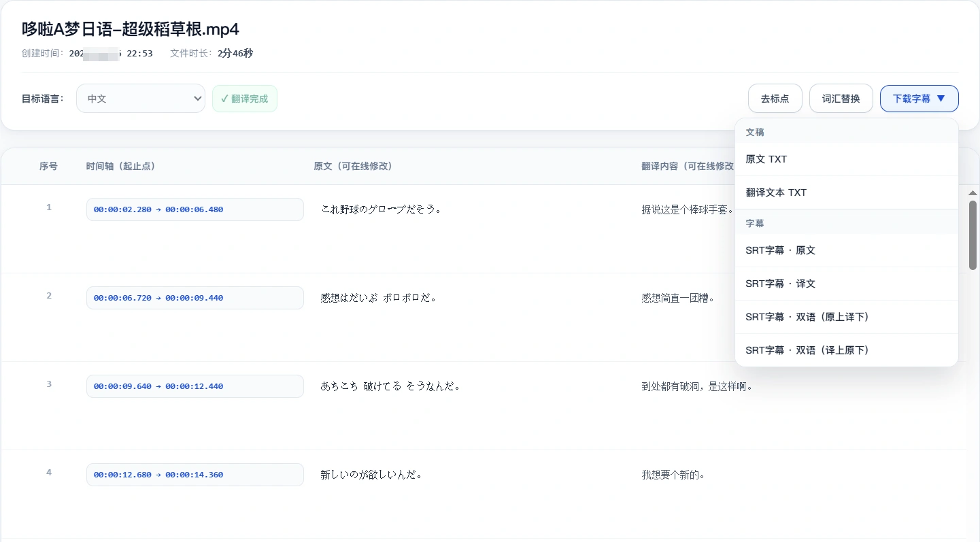Select SRT字幕 · 双语（译上原下）
Viewport: 980px width, 542px height.
click(847, 350)
